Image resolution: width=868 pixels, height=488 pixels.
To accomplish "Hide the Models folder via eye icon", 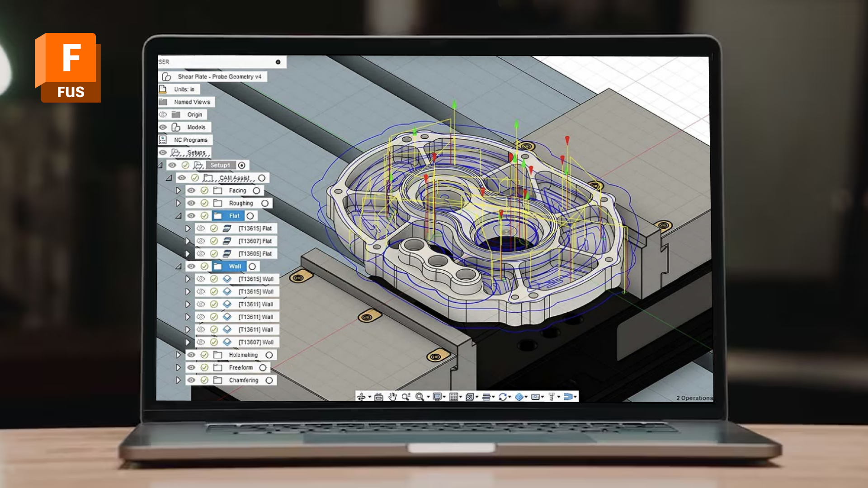I will (163, 127).
